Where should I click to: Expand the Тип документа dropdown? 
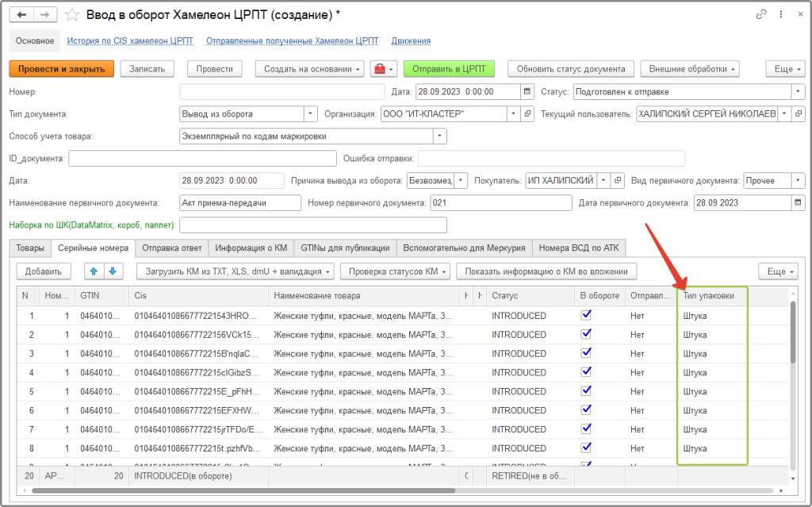[310, 114]
